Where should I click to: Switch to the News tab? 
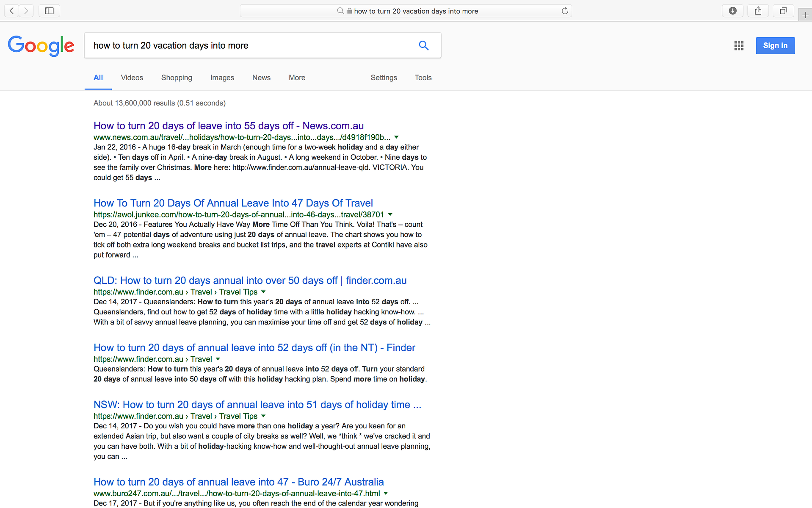coord(261,78)
